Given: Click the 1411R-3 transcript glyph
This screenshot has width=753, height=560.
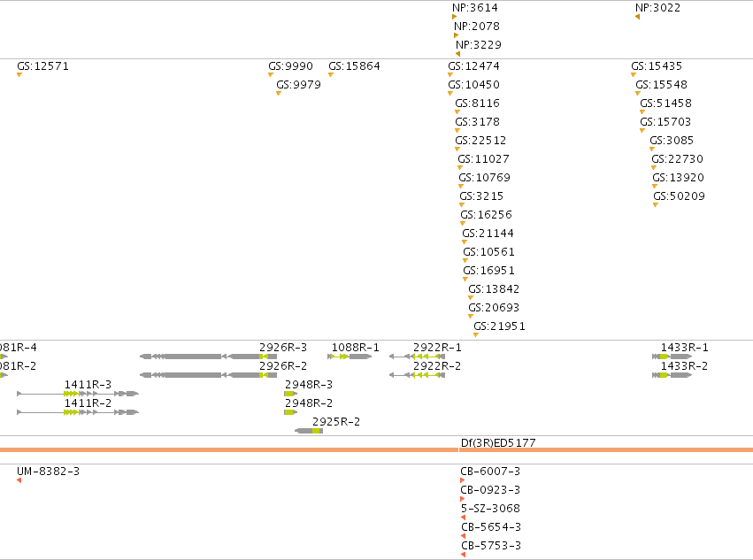Looking at the screenshot, I should tap(78, 394).
